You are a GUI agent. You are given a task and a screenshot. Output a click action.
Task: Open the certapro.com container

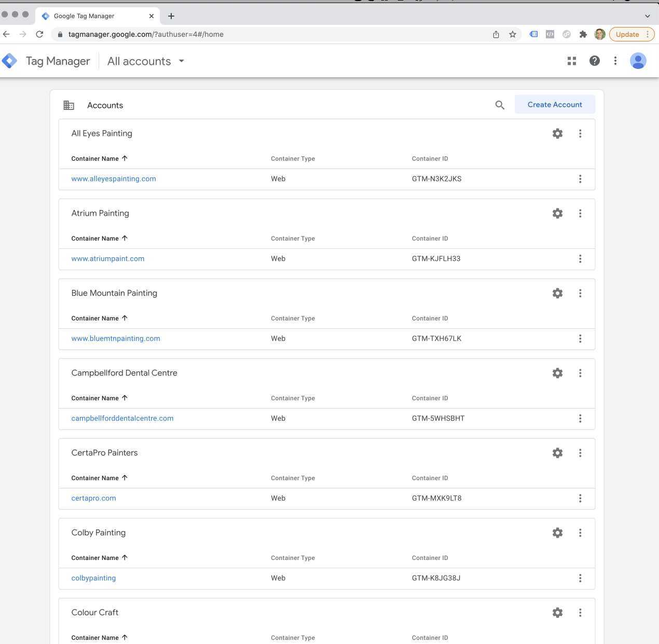click(x=93, y=498)
